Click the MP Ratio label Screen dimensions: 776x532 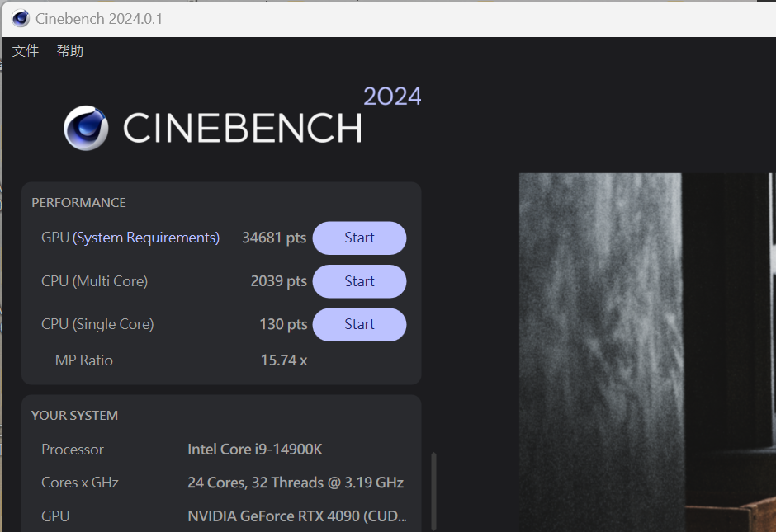[84, 360]
